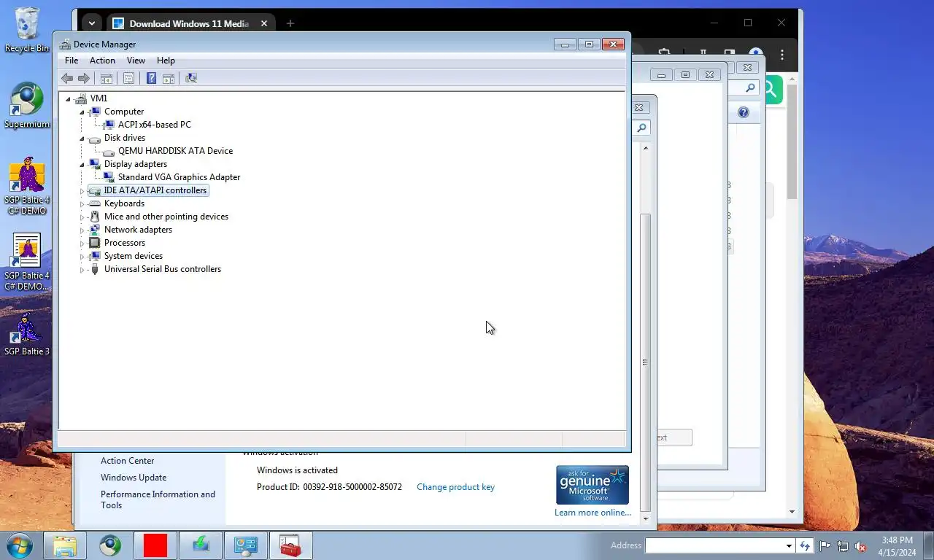Select the Keyboards label

click(x=124, y=203)
